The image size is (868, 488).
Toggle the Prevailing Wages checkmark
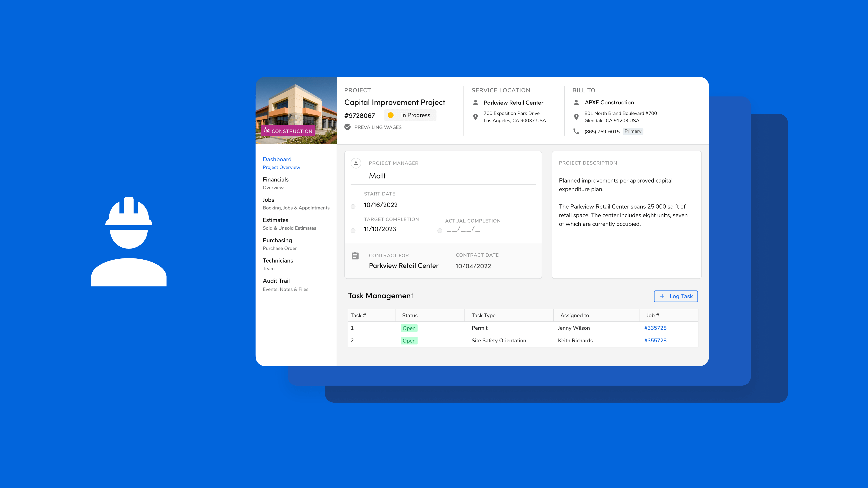tap(347, 127)
